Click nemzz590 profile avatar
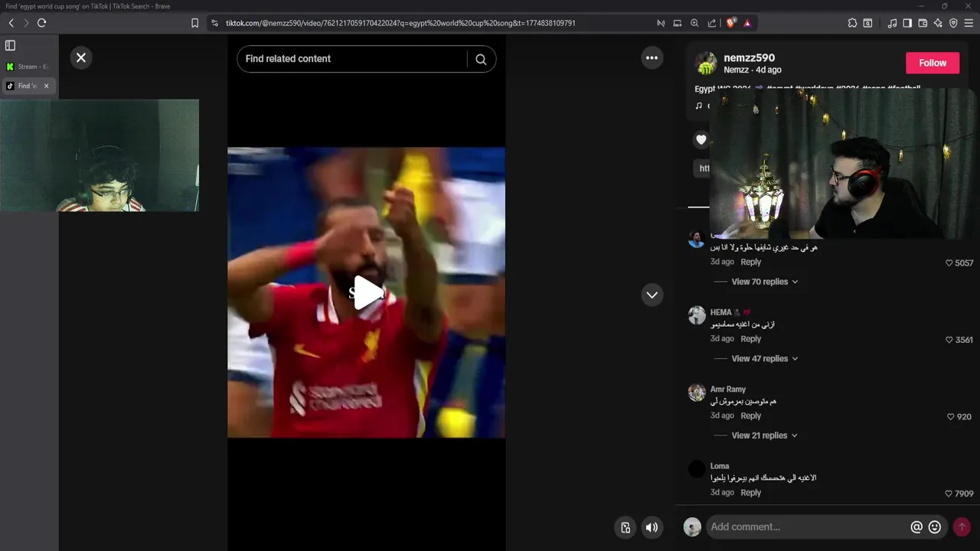980x551 pixels. (706, 64)
